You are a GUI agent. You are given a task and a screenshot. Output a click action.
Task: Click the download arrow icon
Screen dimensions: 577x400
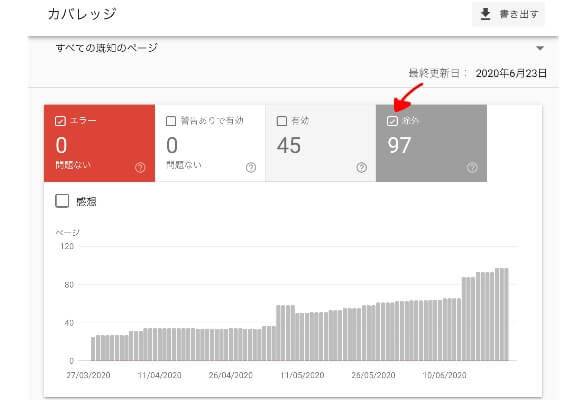(x=486, y=14)
